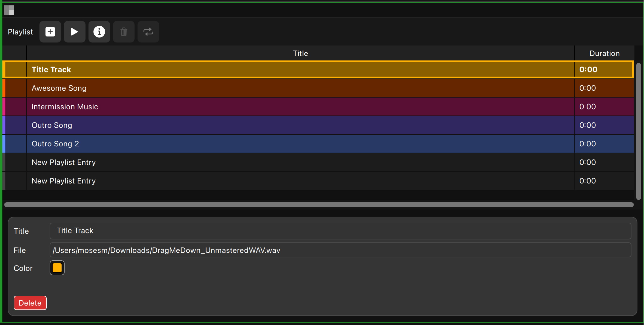644x325 pixels.
Task: Open info for the selected entry
Action: tap(99, 32)
